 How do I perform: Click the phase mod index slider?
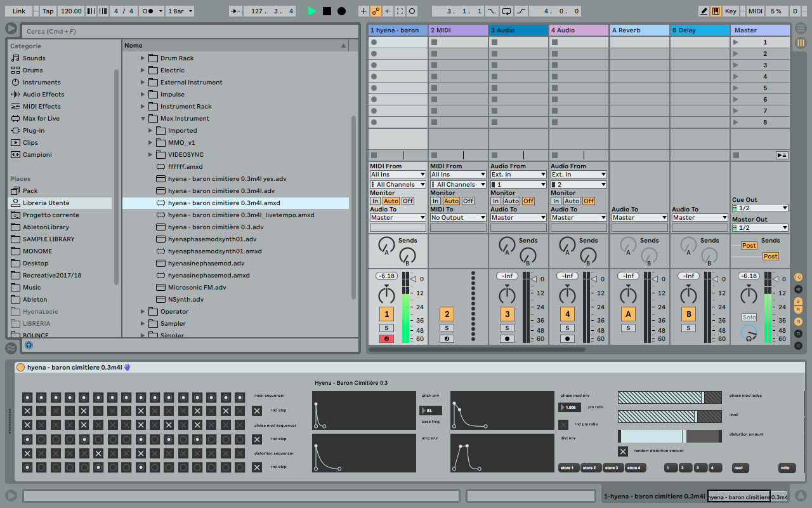(669, 397)
